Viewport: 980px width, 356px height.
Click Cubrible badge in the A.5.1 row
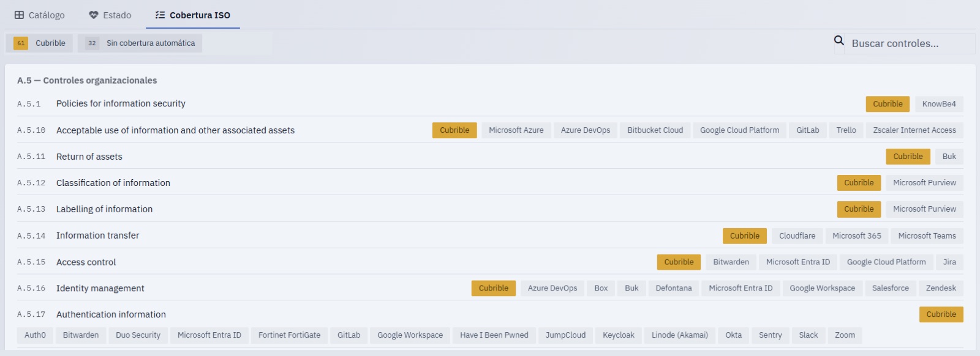coord(888,104)
